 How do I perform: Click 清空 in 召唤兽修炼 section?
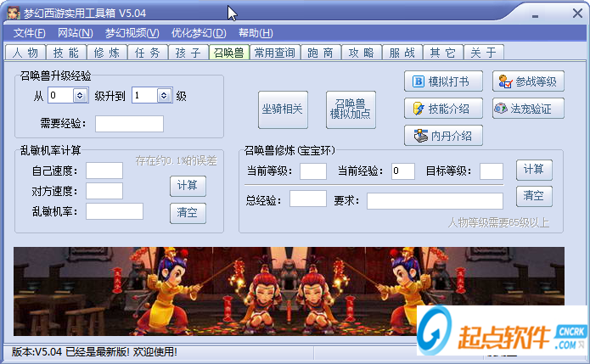[534, 196]
